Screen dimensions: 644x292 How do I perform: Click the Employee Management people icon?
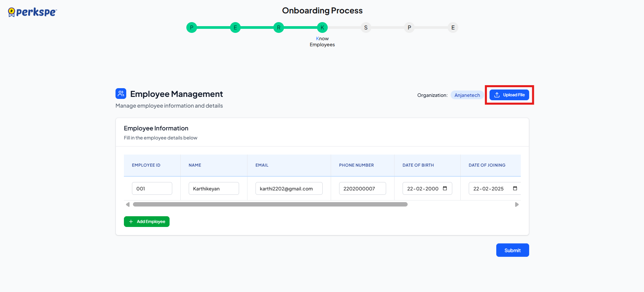(x=121, y=94)
